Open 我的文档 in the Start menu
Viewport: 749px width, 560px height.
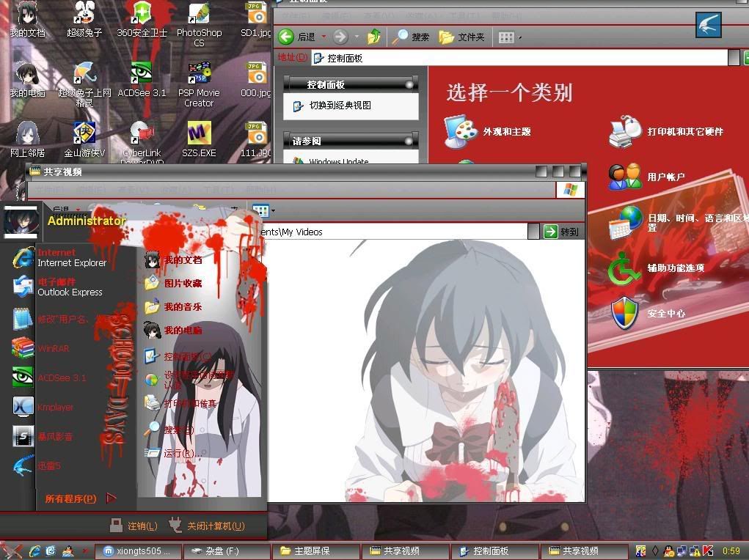173,259
